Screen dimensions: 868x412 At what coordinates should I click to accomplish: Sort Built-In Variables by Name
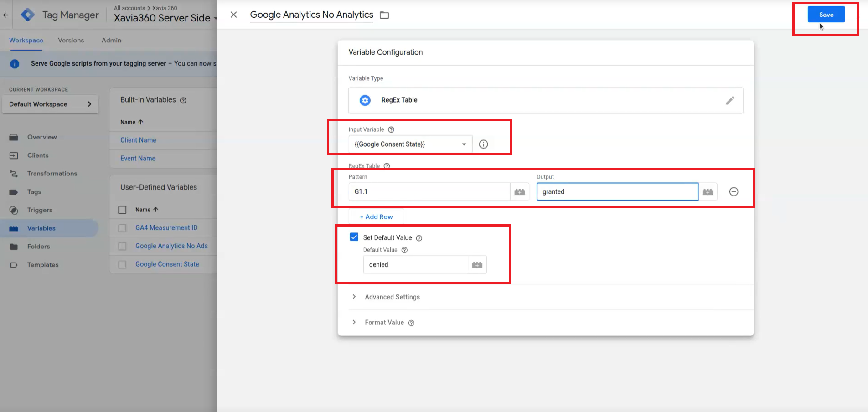click(132, 122)
